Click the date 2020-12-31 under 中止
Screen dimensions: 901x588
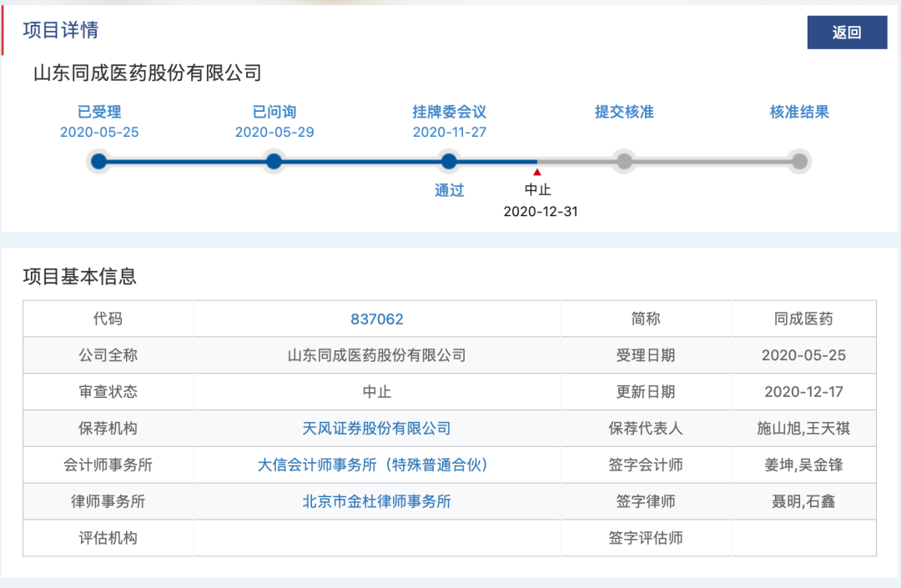point(541,212)
